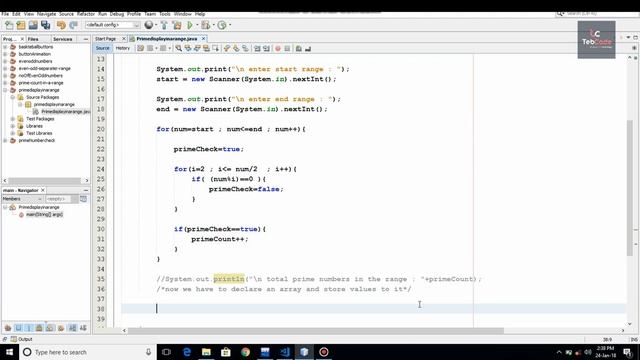Click the Find Selection magnifier icon
Viewport: 640px width, 360px height.
pos(179,49)
